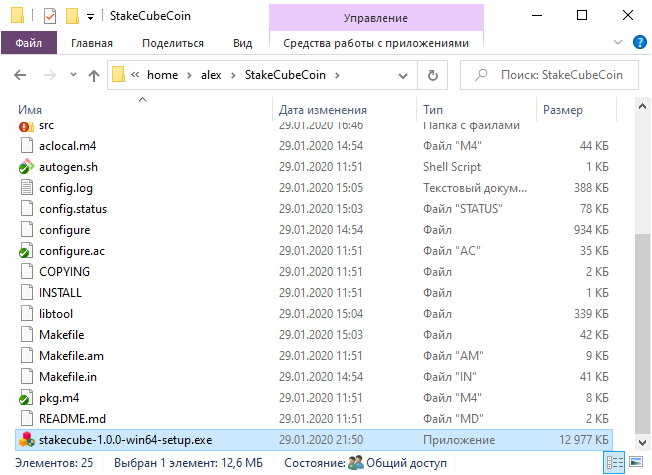This screenshot has width=652, height=475.
Task: Select the aclocal.m4 file icon
Action: pyautogui.click(x=27, y=146)
